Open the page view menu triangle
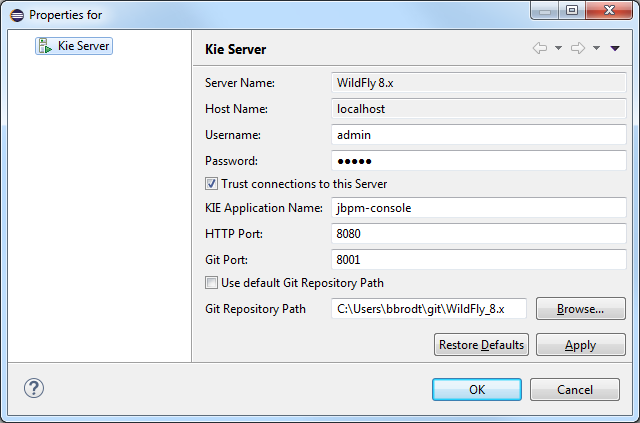Image resolution: width=640 pixels, height=423 pixels. (614, 48)
